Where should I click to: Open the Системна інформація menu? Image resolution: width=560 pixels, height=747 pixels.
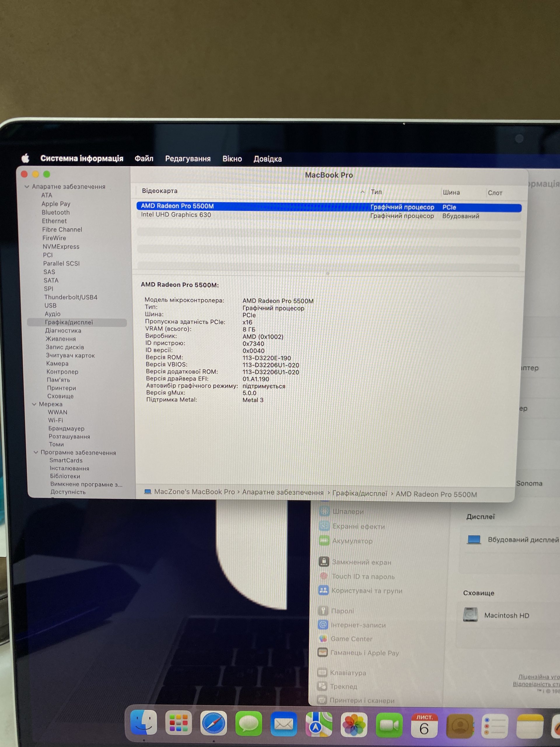click(x=82, y=158)
